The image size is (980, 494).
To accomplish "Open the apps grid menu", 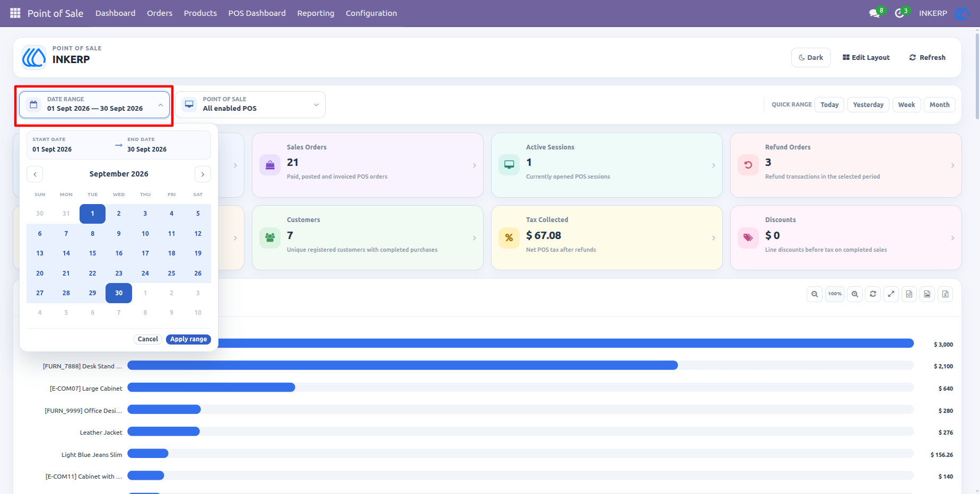I will tap(15, 13).
